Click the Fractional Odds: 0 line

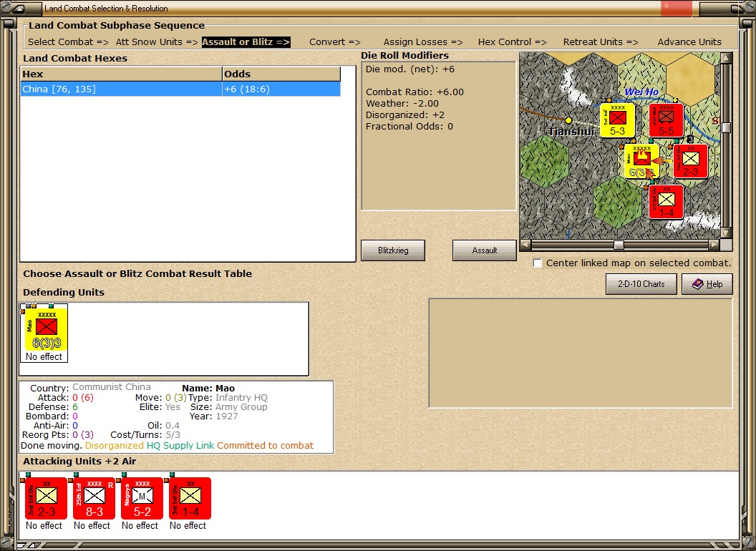(x=409, y=127)
